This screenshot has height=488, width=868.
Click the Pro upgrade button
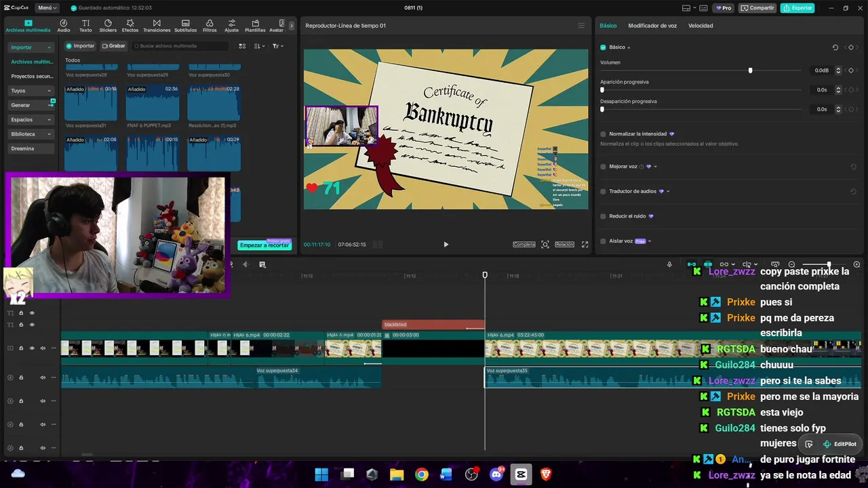tap(724, 8)
